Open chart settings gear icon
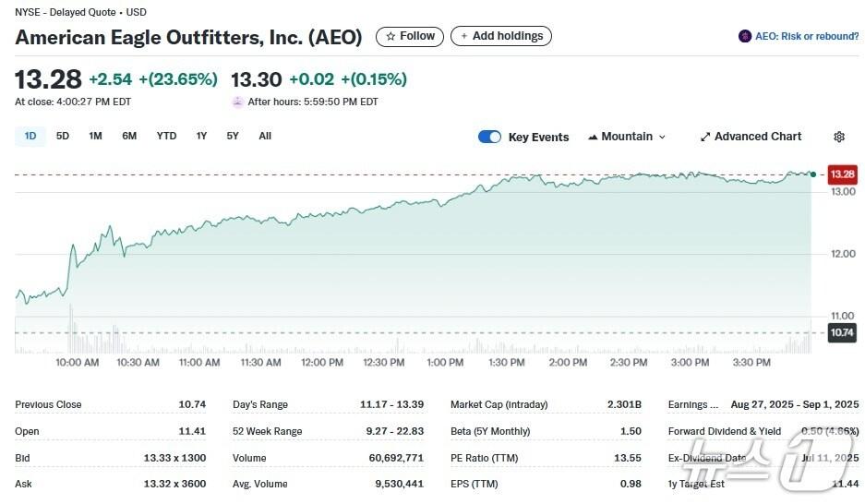 [838, 137]
